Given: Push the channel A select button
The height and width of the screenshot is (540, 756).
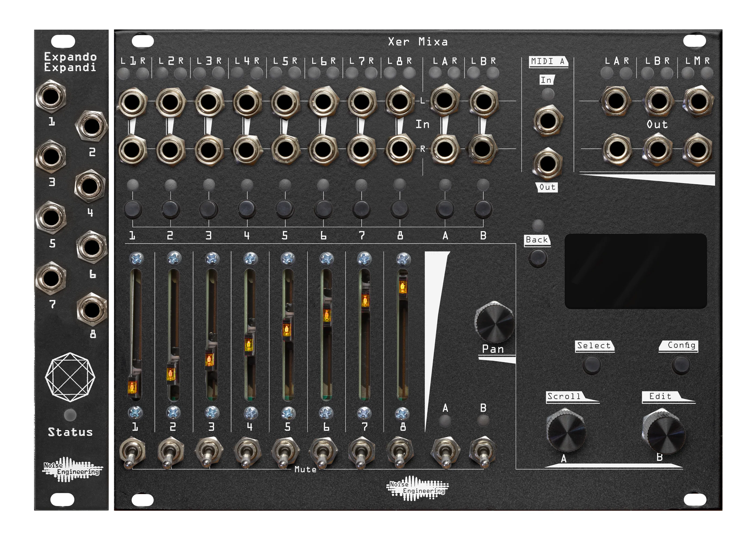Looking at the screenshot, I should tap(445, 210).
